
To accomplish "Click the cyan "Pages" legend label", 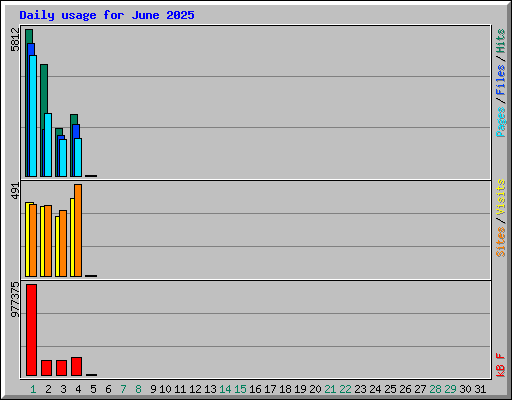I will [x=500, y=122].
